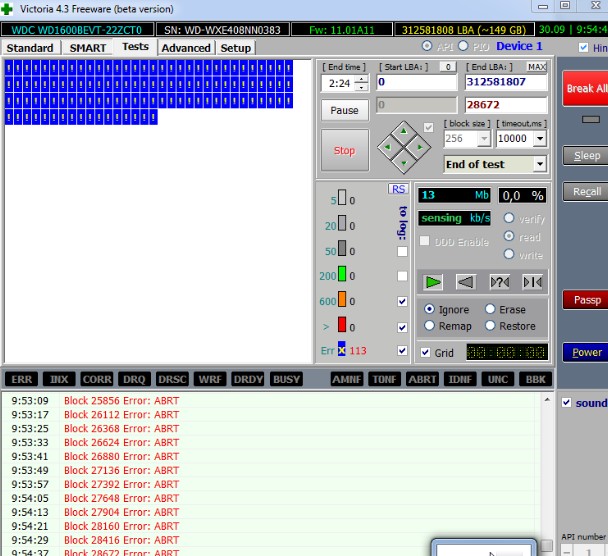This screenshot has height=556, width=608.
Task: Choose the Erase radio option
Action: pyautogui.click(x=490, y=310)
